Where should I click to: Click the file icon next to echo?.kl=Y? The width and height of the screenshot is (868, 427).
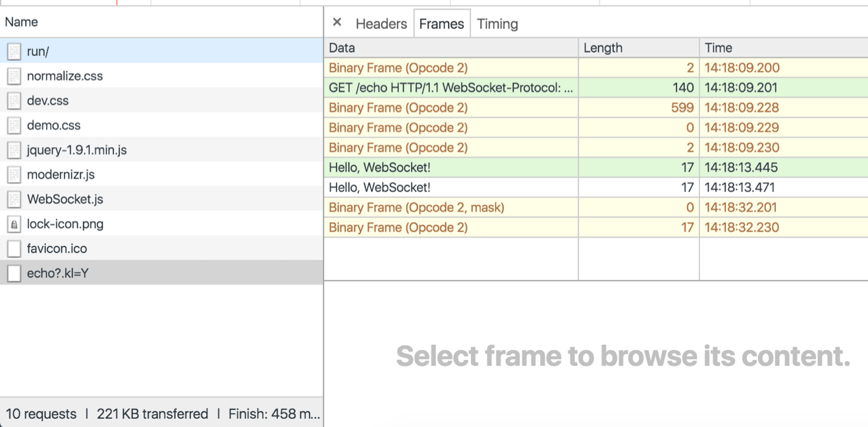click(14, 273)
